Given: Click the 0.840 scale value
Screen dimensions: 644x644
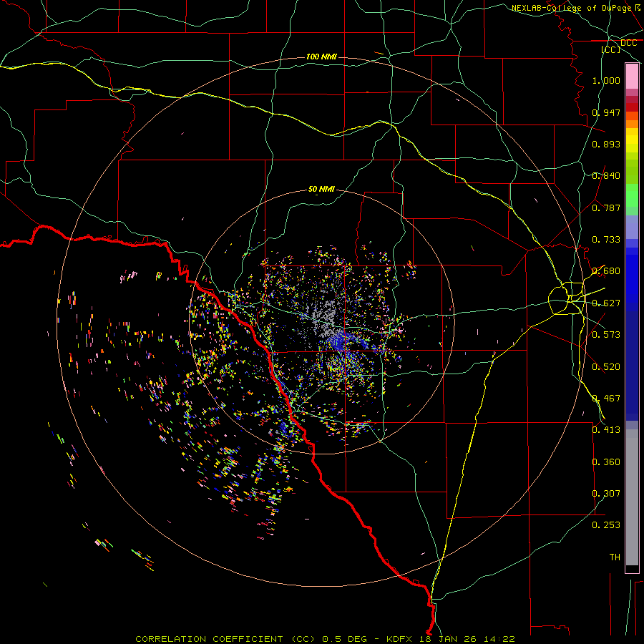Looking at the screenshot, I should click(606, 176).
